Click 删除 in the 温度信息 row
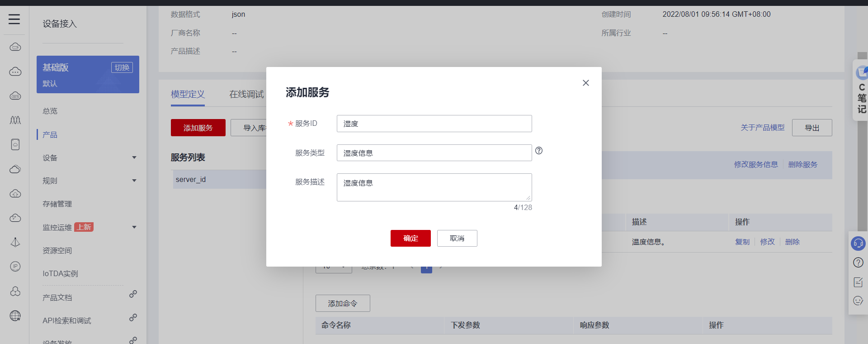 (793, 242)
